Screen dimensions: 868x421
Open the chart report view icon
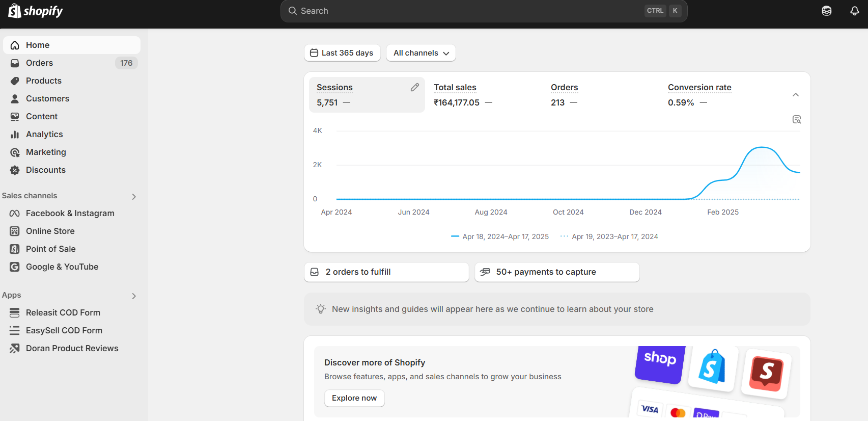coord(796,119)
